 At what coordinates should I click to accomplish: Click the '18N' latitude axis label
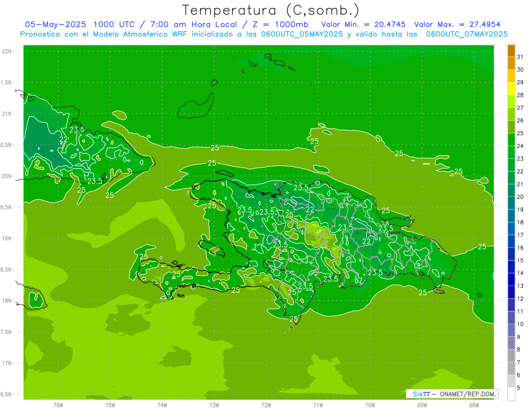(x=7, y=301)
